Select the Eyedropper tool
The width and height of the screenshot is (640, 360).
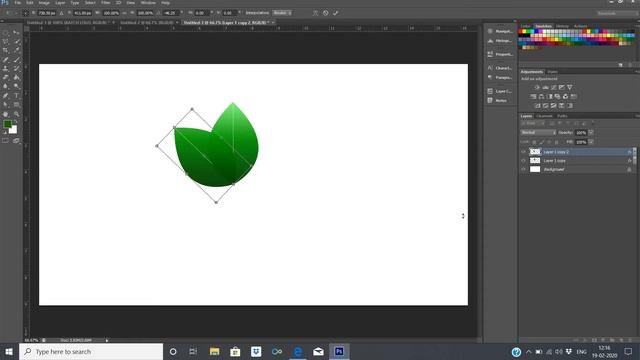coord(16,51)
